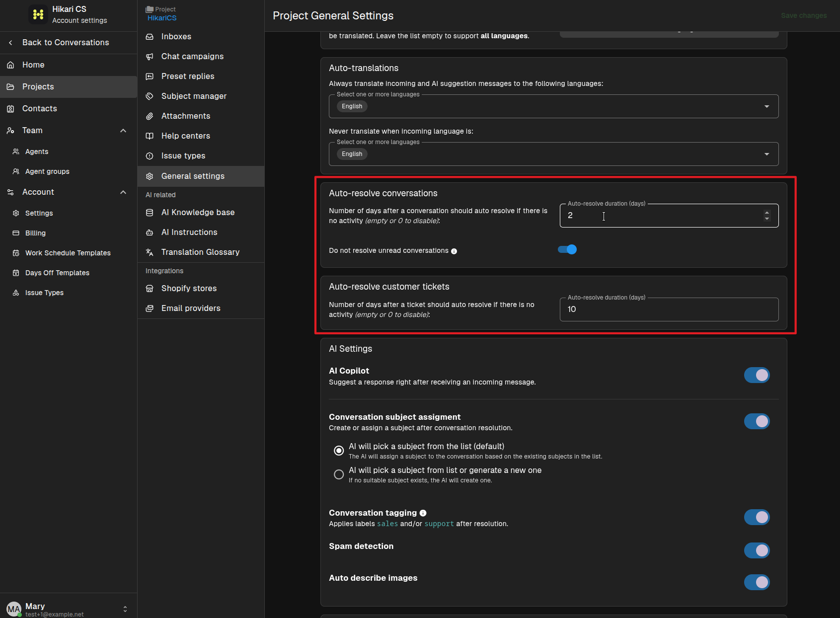The height and width of the screenshot is (618, 840).
Task: Click the Email providers icon
Action: pos(150,309)
